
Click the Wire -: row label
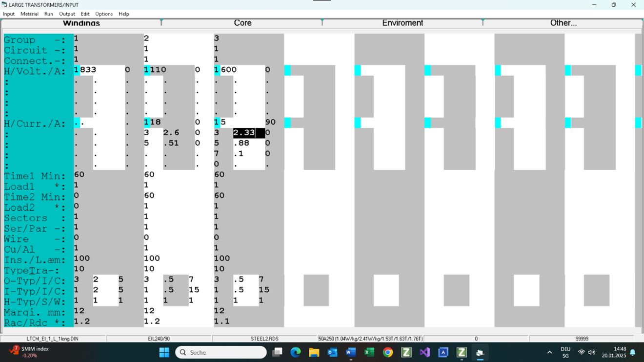(34, 239)
